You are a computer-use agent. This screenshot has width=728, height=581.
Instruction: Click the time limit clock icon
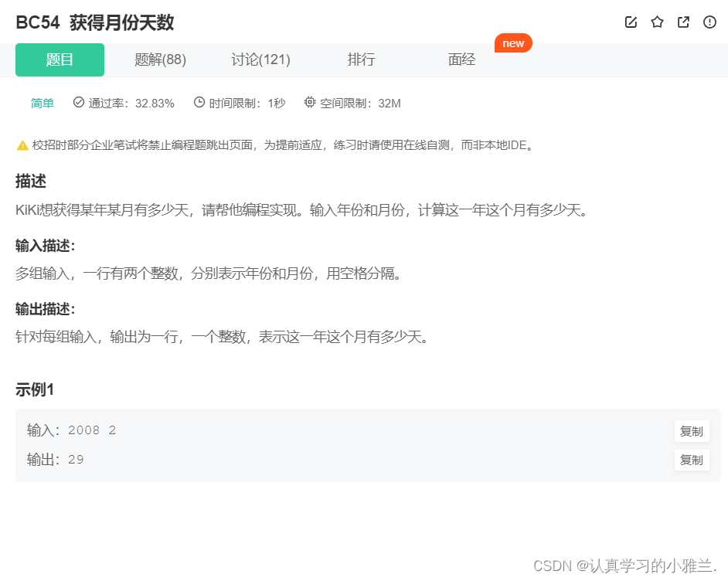point(199,102)
